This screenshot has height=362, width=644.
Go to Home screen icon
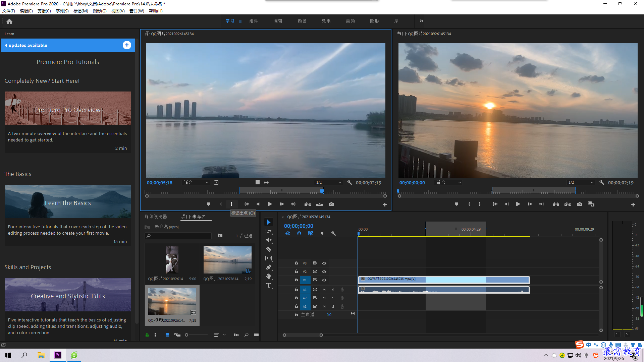[9, 21]
